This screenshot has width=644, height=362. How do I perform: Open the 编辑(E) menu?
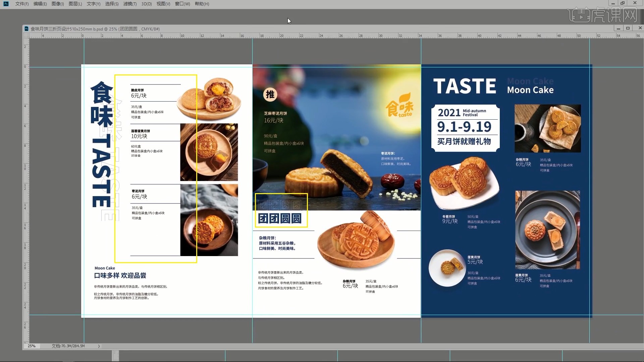coord(40,4)
